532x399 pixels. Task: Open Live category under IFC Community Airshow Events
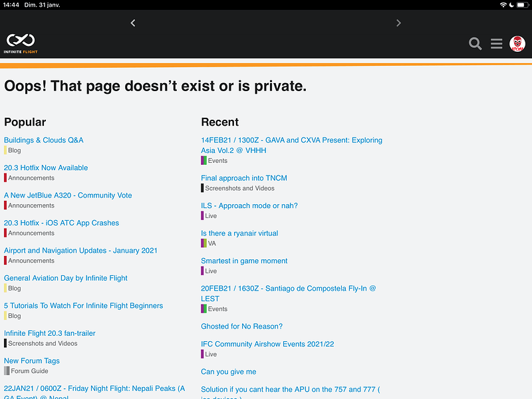coord(209,354)
